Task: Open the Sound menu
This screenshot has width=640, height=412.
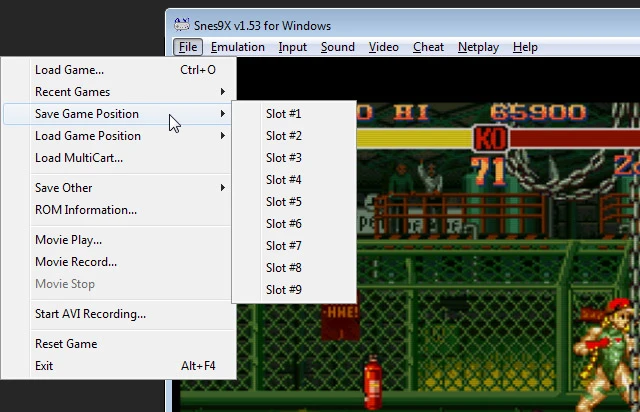Action: 338,47
